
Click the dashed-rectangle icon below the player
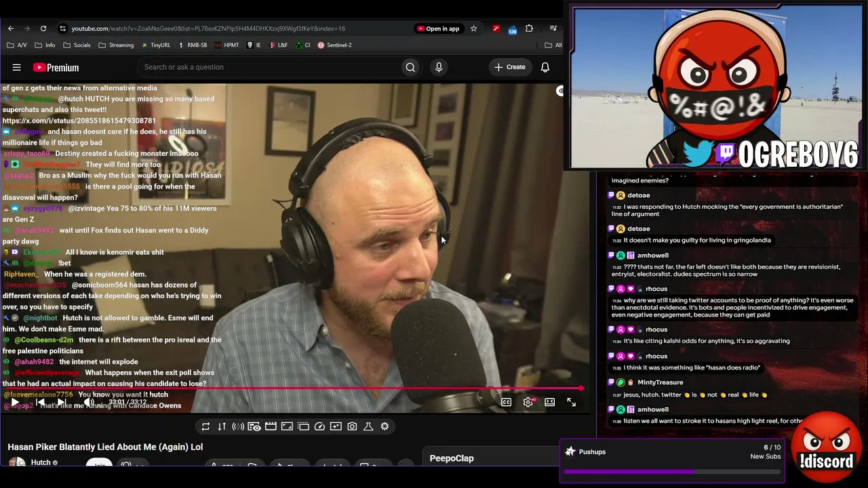click(x=303, y=426)
